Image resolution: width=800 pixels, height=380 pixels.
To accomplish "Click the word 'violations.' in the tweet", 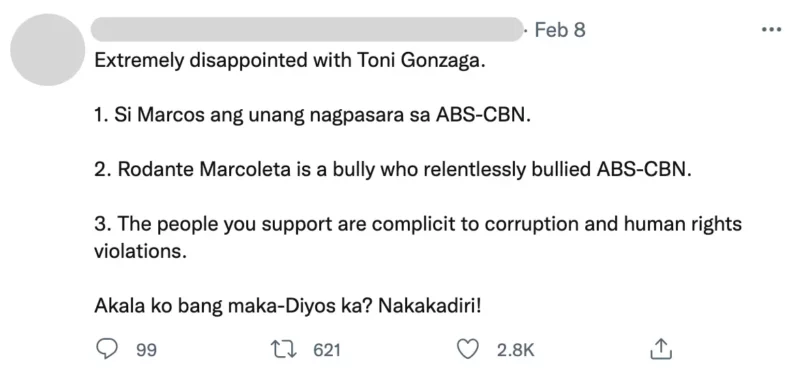I will coord(140,251).
